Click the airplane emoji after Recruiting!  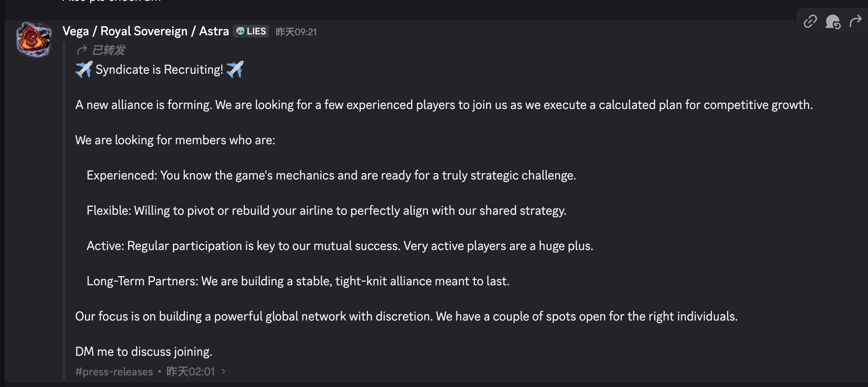(x=235, y=69)
